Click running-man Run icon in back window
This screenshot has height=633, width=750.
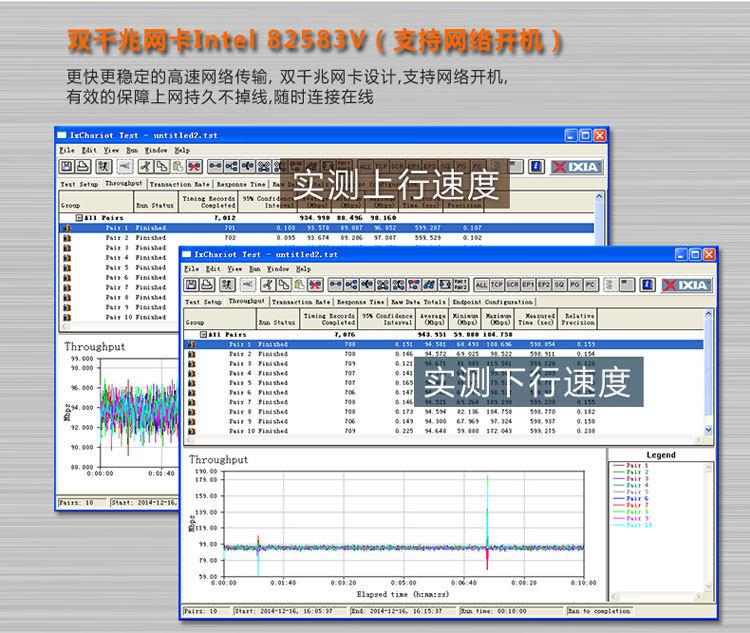(x=104, y=166)
